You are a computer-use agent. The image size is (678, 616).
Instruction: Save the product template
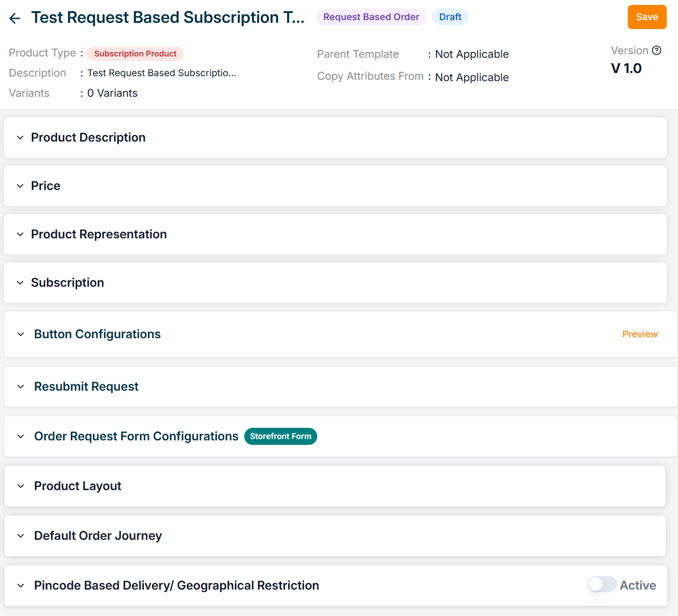click(647, 17)
